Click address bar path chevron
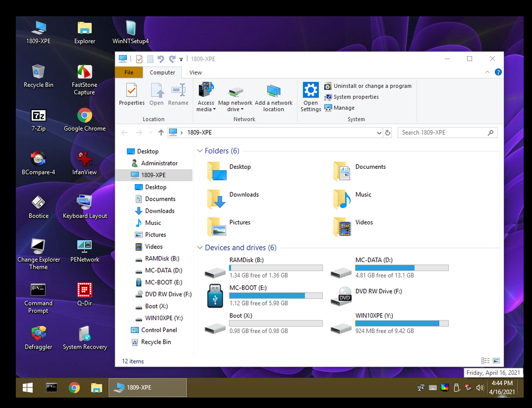 pos(181,133)
